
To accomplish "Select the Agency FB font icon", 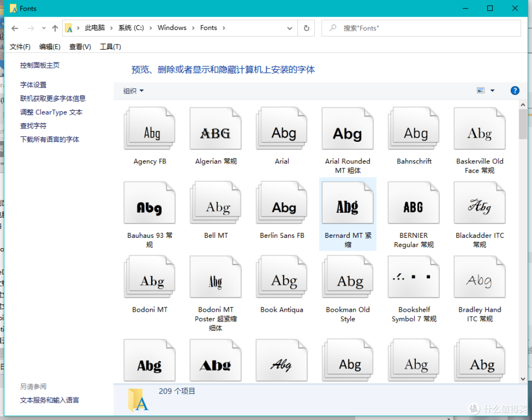I will (x=149, y=128).
